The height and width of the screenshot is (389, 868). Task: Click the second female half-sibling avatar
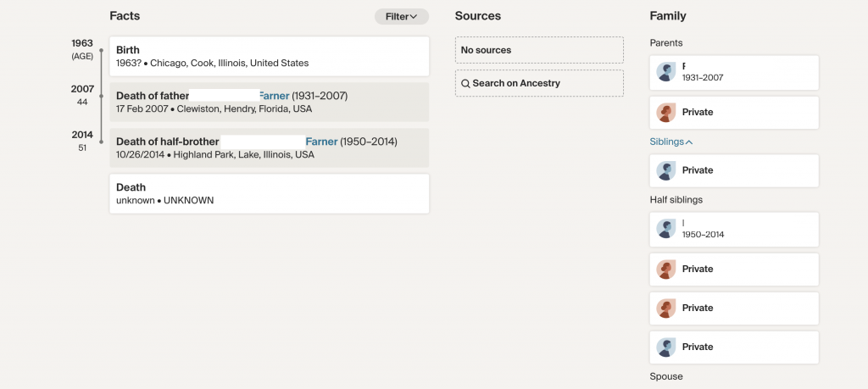click(x=666, y=308)
